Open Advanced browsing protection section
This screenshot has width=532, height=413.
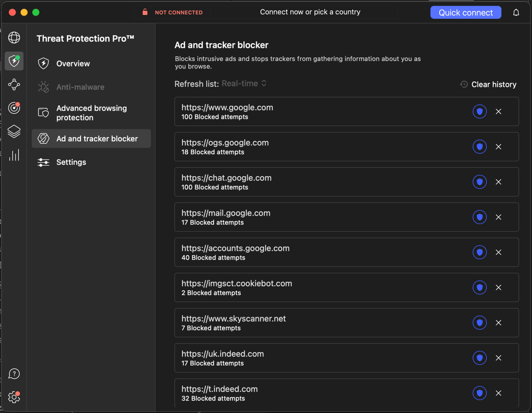point(91,113)
